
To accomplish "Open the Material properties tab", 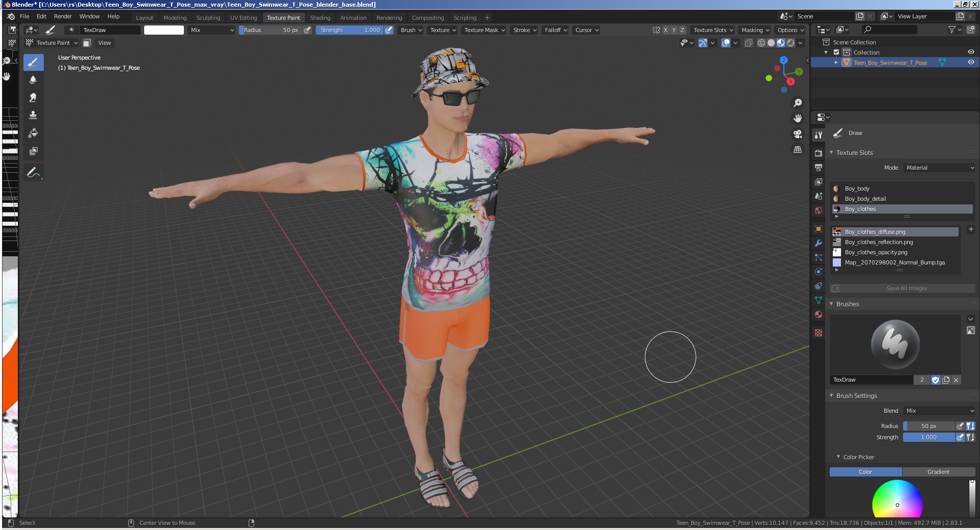I will (x=819, y=314).
